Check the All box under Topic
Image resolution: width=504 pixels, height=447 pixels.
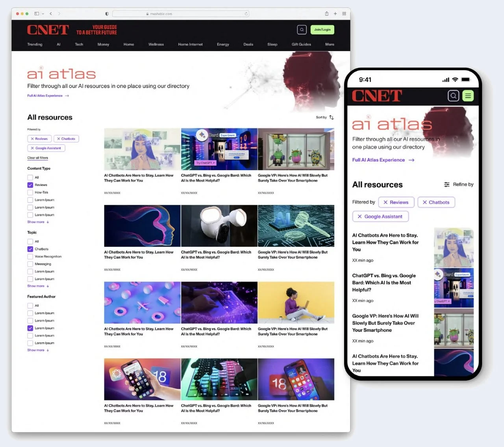point(30,241)
